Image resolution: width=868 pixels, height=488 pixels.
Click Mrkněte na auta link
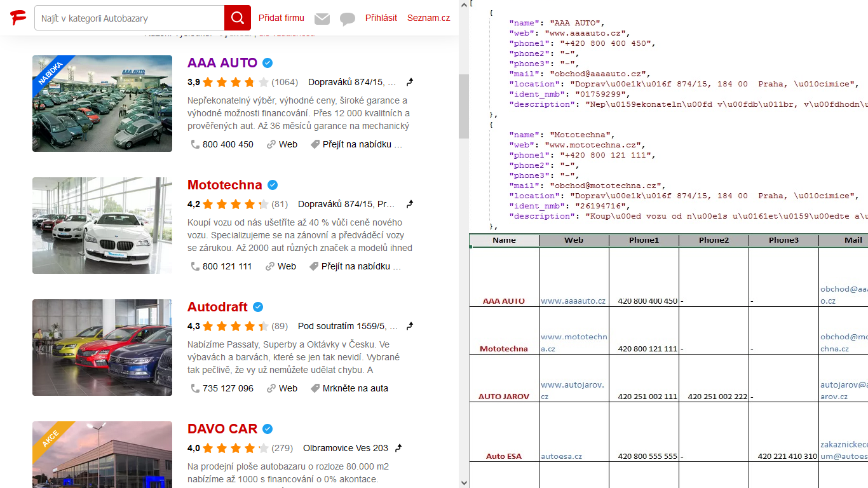[x=349, y=388]
